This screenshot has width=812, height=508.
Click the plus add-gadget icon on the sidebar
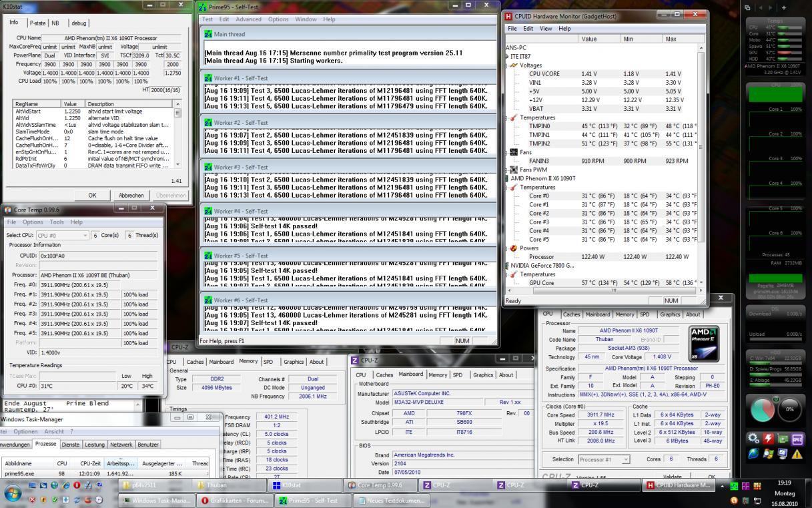783,7
